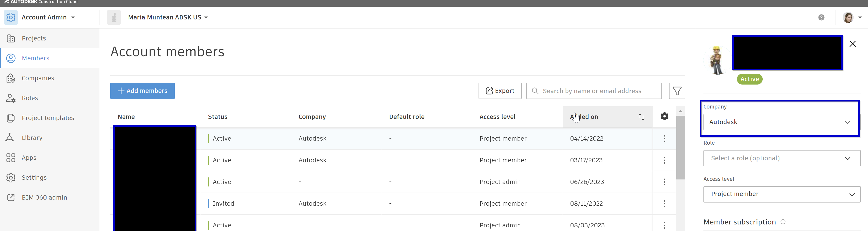The height and width of the screenshot is (231, 868).
Task: Go to Companies in sidebar
Action: tap(38, 78)
